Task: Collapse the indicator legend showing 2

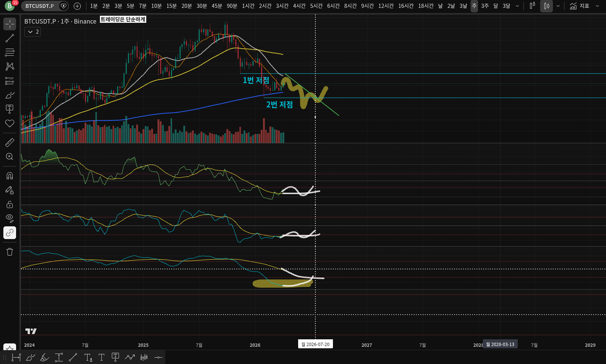Action: (33, 32)
